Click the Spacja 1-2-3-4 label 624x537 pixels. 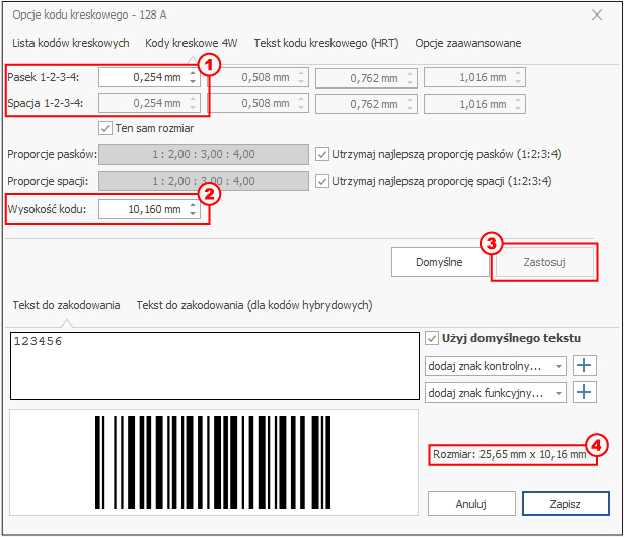point(45,103)
